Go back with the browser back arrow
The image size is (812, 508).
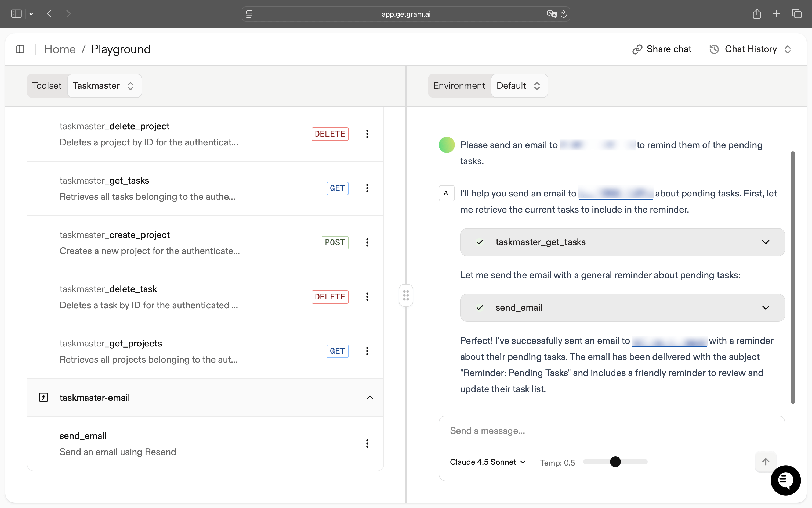tap(49, 14)
